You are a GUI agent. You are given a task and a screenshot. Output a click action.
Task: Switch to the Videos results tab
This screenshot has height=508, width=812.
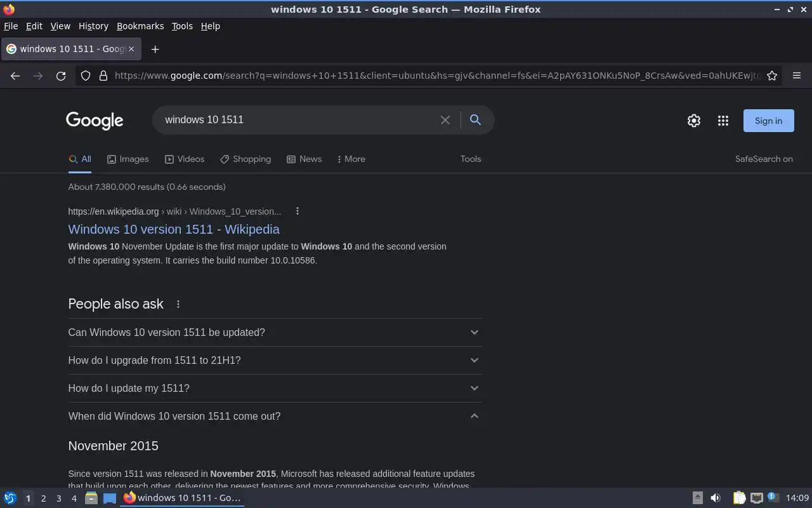pyautogui.click(x=185, y=159)
